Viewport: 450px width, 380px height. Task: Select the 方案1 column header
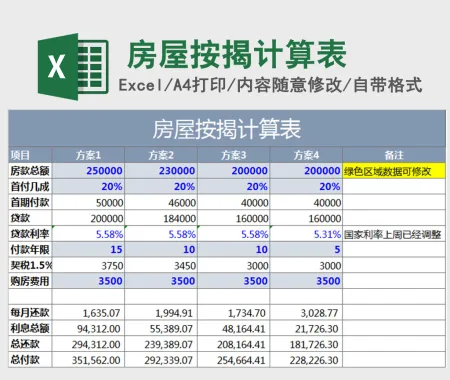[x=88, y=155]
